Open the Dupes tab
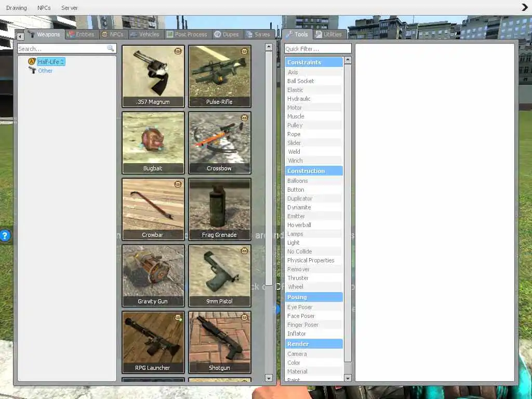 coord(227,34)
